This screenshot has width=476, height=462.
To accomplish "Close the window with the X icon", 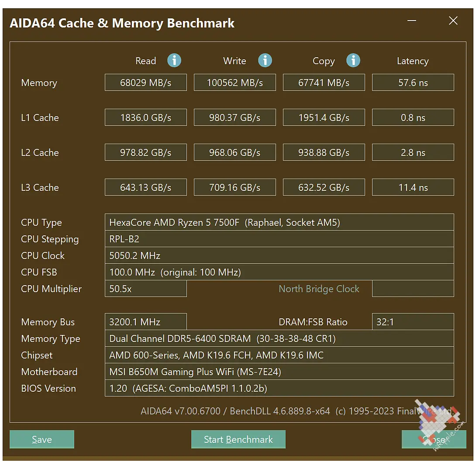I will pos(453,21).
